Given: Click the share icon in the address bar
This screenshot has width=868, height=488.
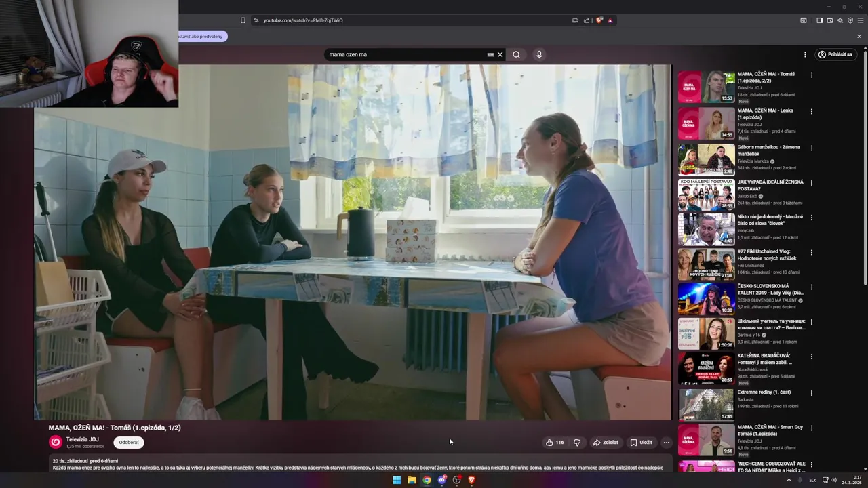Looking at the screenshot, I should point(587,20).
